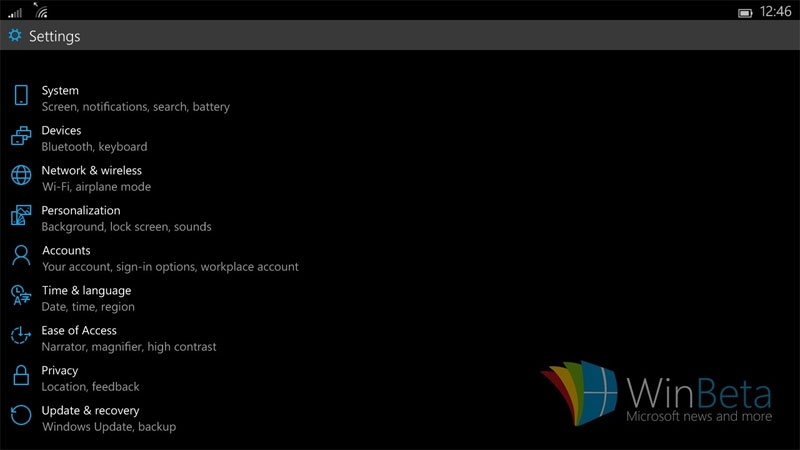Open Devices settings label
Image resolution: width=800 pixels, height=450 pixels.
pyautogui.click(x=61, y=131)
